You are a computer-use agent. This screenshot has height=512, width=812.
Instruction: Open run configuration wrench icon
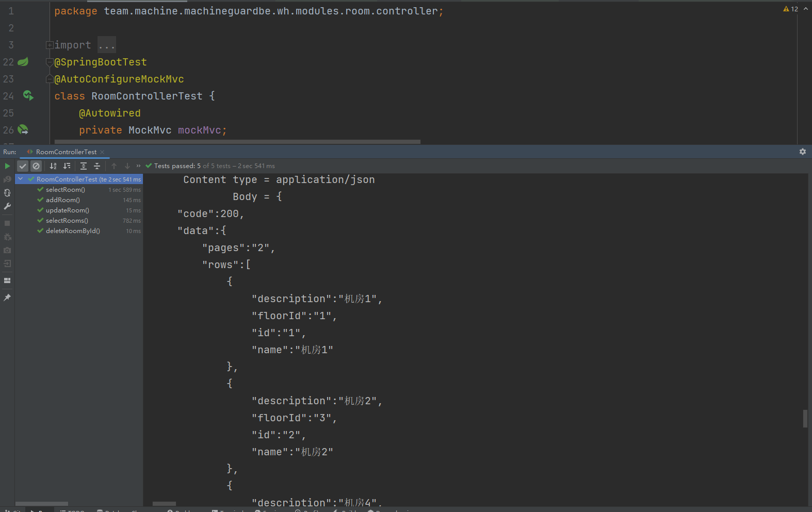pyautogui.click(x=7, y=206)
